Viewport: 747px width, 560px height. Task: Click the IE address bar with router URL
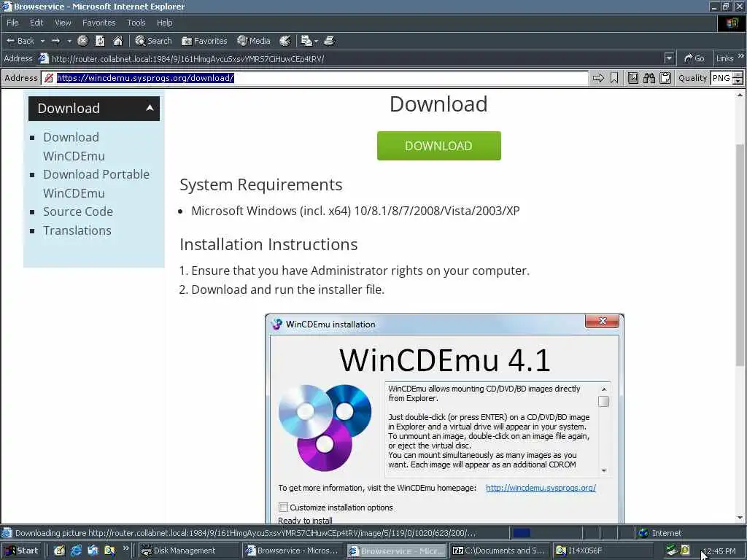coord(351,58)
